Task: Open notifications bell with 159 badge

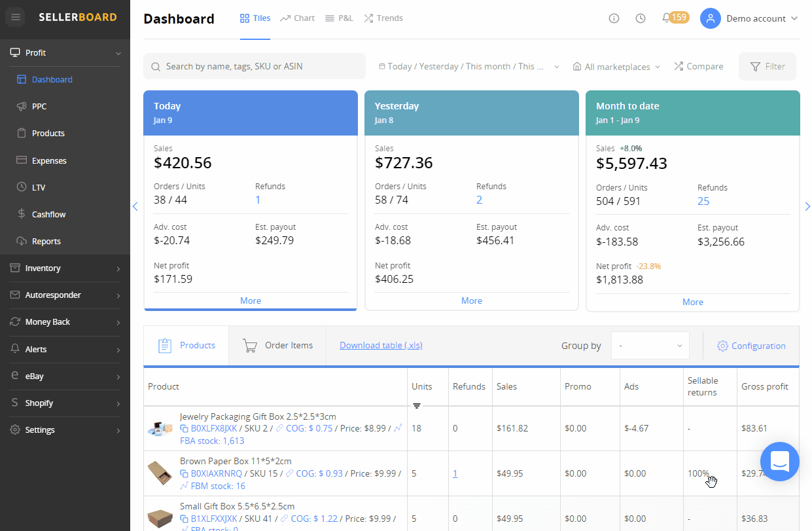Action: pyautogui.click(x=675, y=18)
